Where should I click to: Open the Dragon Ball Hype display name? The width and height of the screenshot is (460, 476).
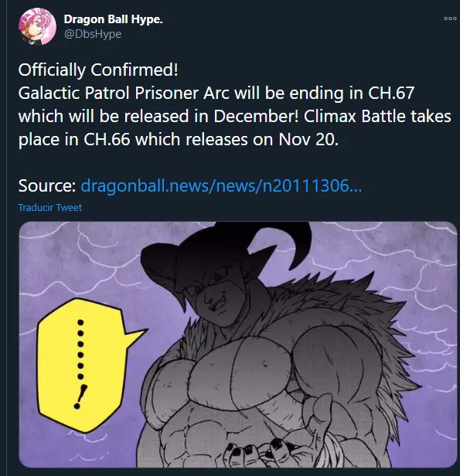pos(113,19)
